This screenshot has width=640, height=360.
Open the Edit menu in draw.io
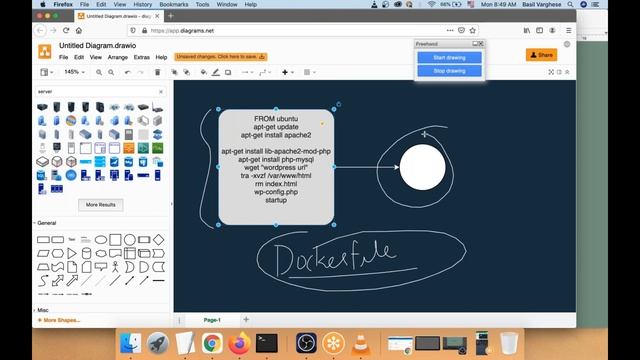[x=79, y=58]
